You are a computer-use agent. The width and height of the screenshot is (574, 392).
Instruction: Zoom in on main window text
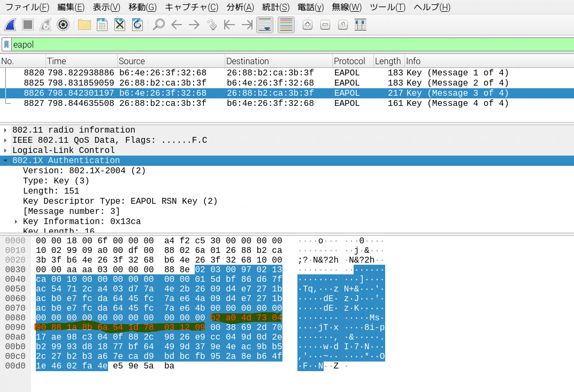[308, 25]
